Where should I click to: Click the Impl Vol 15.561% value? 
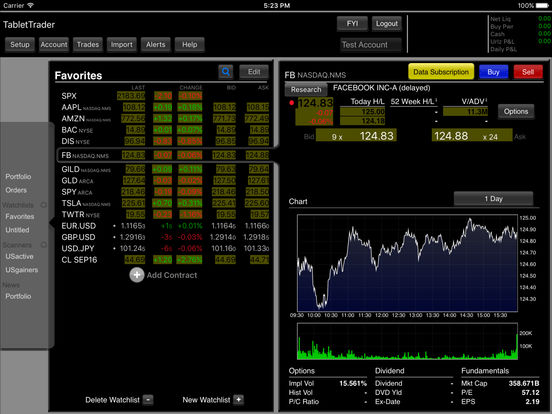pyautogui.click(x=353, y=383)
